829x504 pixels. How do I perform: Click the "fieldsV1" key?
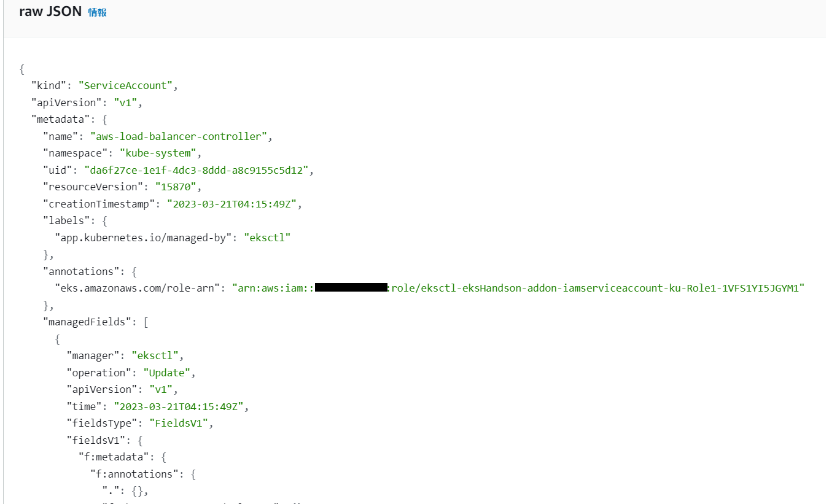(96, 440)
